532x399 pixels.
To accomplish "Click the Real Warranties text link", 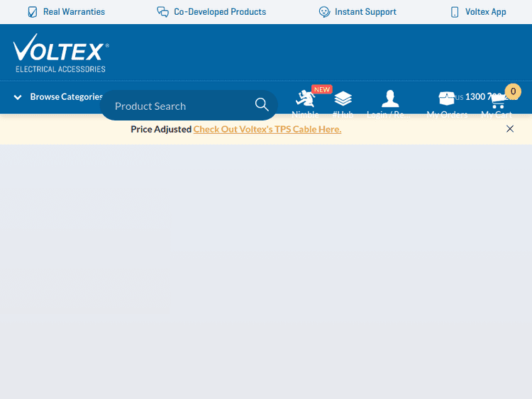I will pyautogui.click(x=74, y=12).
